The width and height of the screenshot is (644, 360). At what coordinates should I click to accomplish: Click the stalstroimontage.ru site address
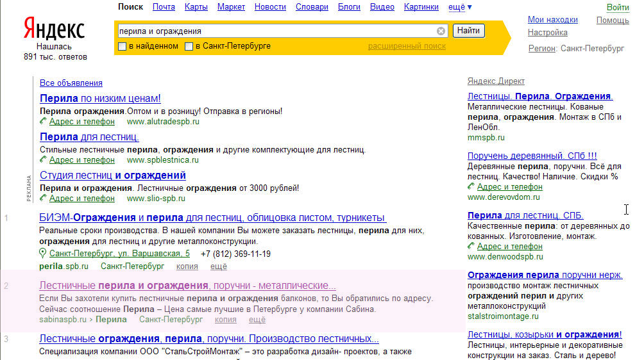tap(503, 316)
